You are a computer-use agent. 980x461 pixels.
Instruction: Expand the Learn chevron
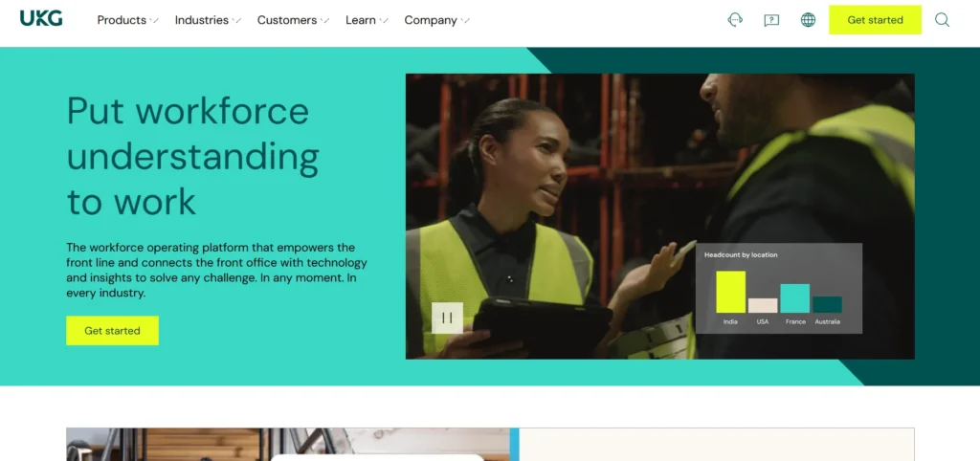pyautogui.click(x=384, y=21)
